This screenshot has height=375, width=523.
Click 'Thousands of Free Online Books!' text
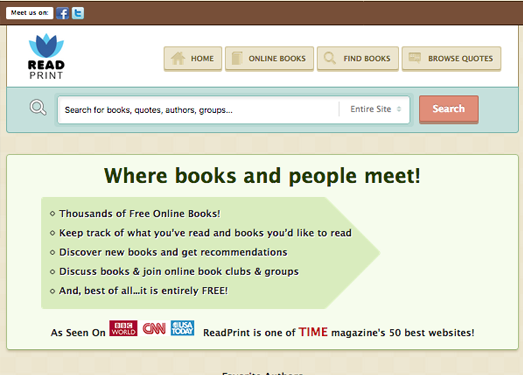point(139,214)
